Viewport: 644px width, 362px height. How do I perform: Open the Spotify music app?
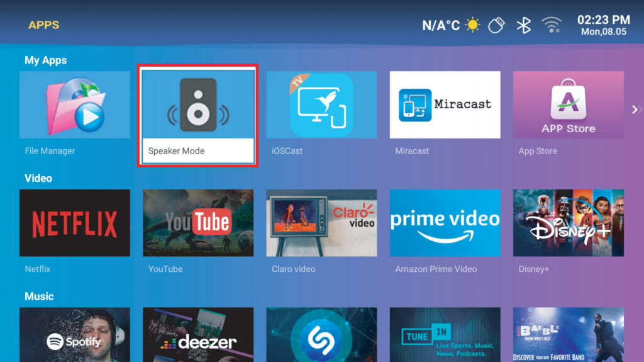pos(75,335)
